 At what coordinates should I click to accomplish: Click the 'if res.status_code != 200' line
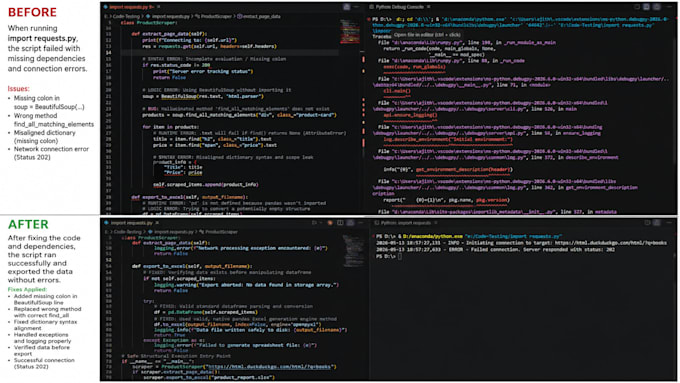pyautogui.click(x=176, y=65)
